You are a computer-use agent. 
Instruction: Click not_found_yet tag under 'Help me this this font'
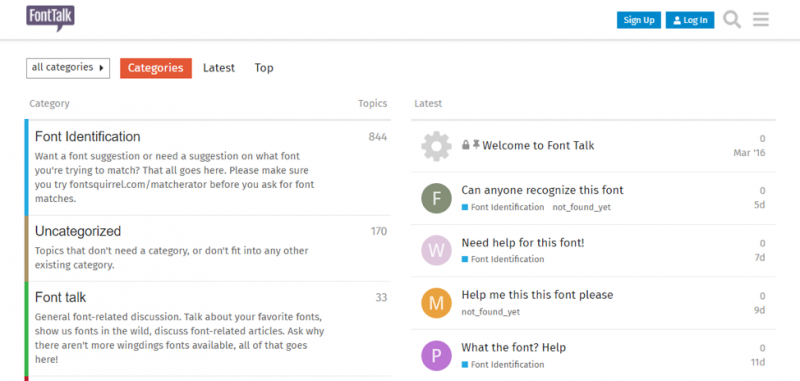pos(491,312)
